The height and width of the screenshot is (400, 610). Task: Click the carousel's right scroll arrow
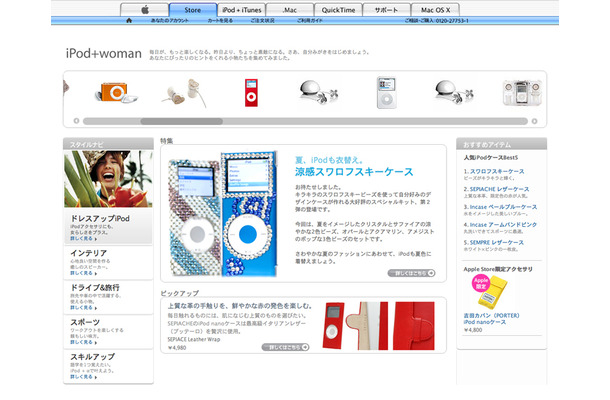coord(534,121)
